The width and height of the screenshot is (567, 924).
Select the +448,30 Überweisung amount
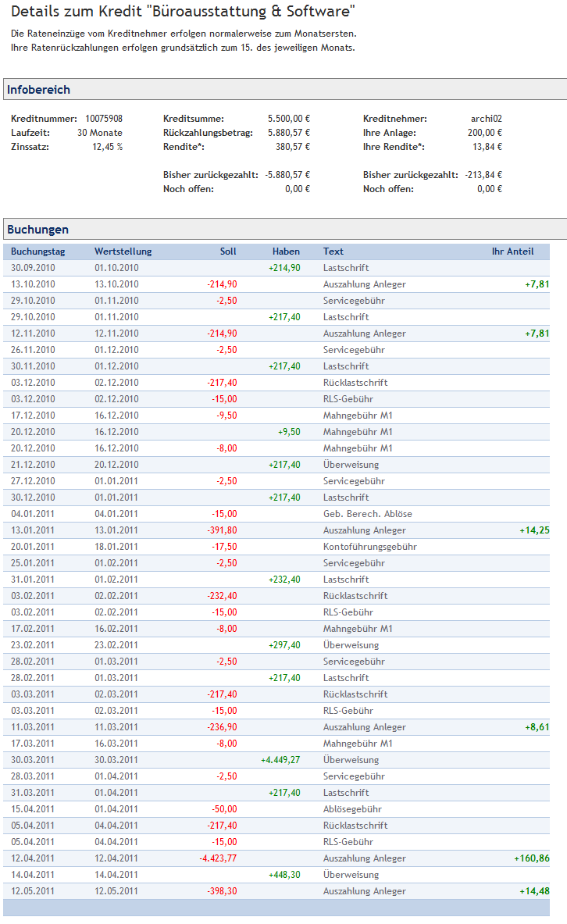point(284,875)
